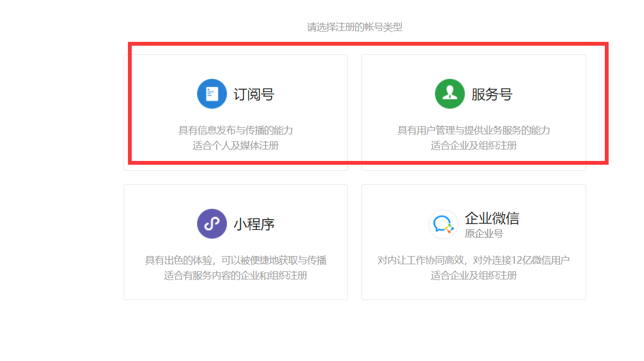Click the green 服务号 person icon
Image resolution: width=644 pixels, height=361 pixels.
[450, 94]
